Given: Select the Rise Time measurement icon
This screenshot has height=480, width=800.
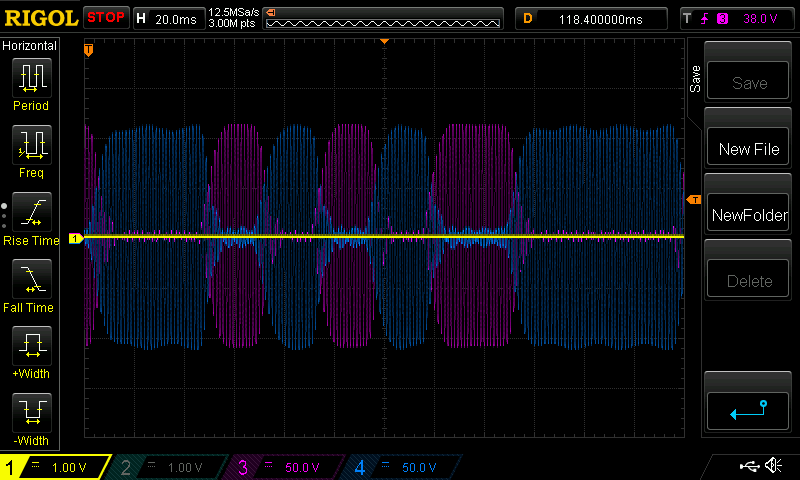Looking at the screenshot, I should point(32,212).
